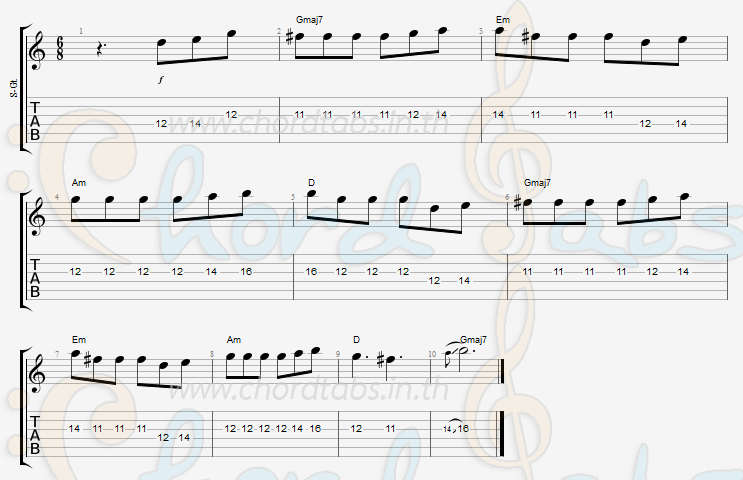Click the Gmaj7 chord label above measure 2

[x=309, y=20]
